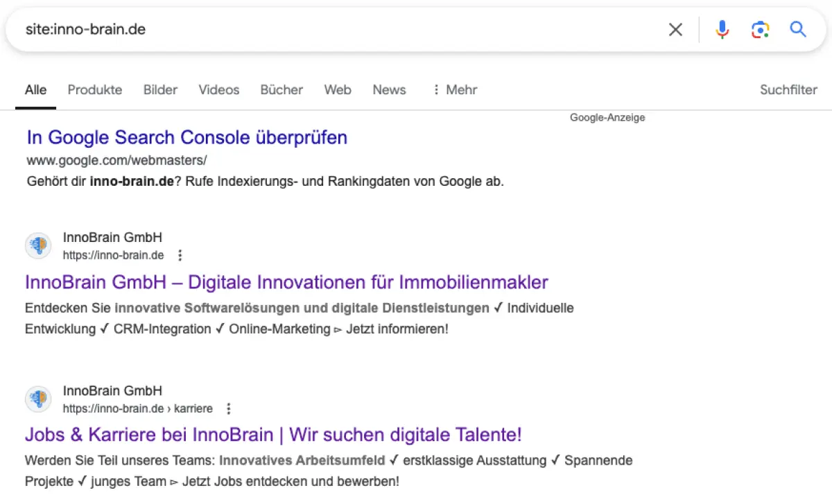Open the Suchfilter options
The image size is (832, 504).
788,89
